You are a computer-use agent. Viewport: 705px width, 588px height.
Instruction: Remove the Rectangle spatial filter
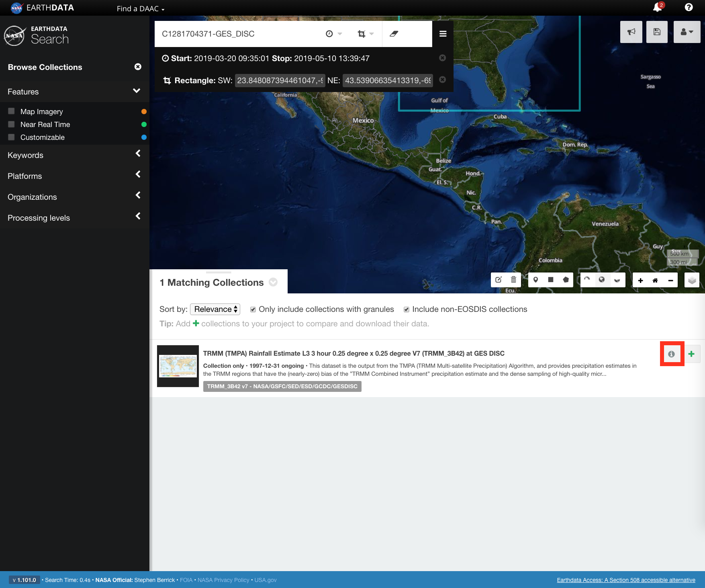(x=442, y=80)
